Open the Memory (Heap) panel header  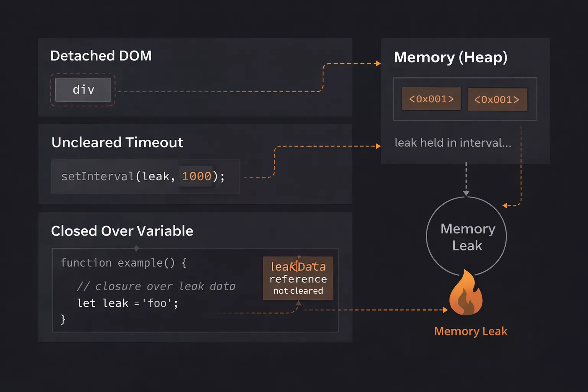451,57
